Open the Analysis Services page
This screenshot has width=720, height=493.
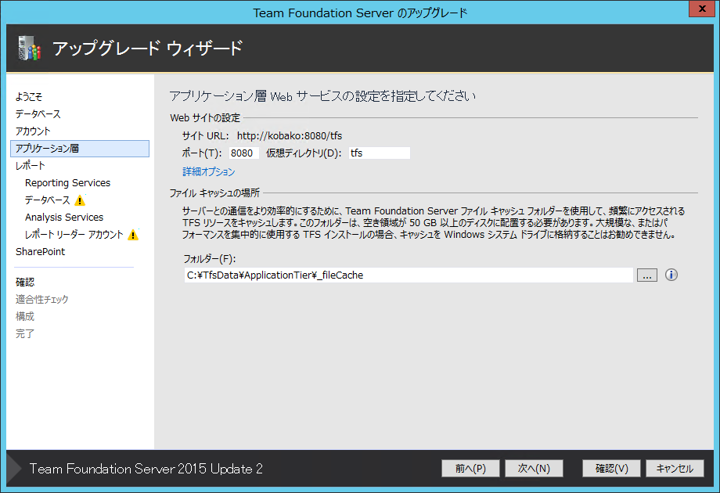[64, 217]
